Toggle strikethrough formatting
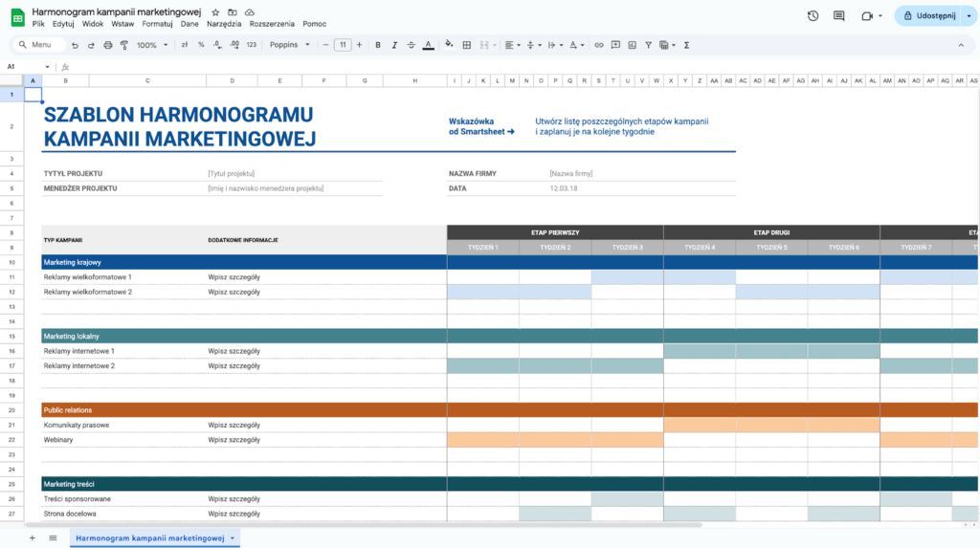980x548 pixels. [411, 45]
